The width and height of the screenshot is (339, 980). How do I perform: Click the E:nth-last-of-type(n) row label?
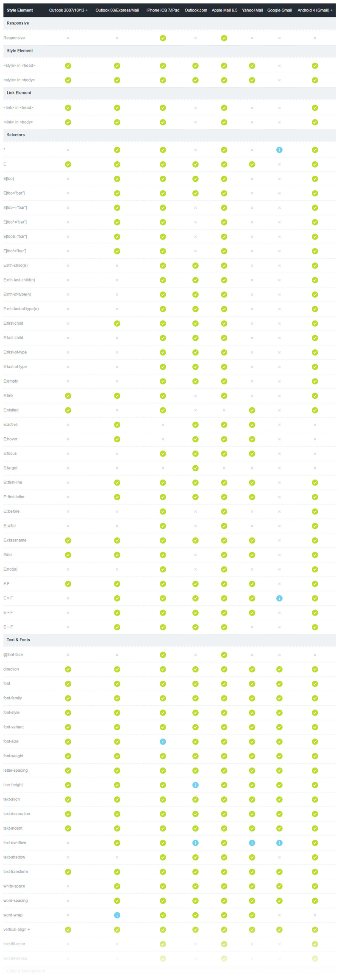pyautogui.click(x=21, y=309)
